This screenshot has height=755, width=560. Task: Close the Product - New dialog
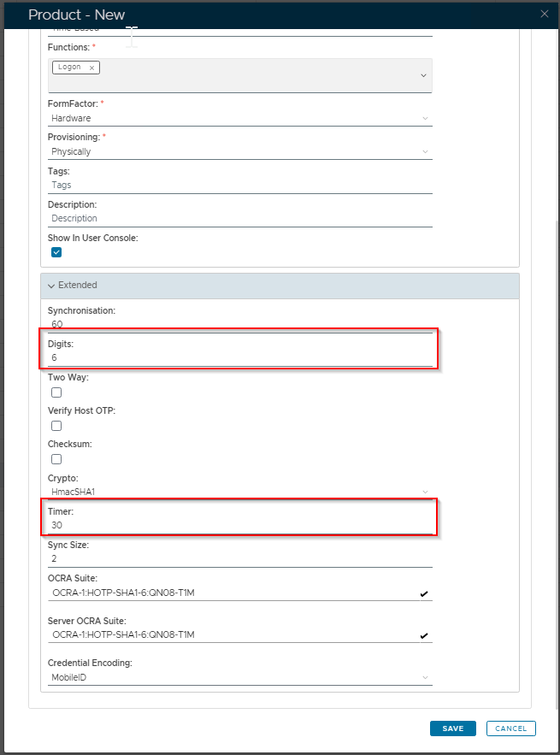point(545,14)
